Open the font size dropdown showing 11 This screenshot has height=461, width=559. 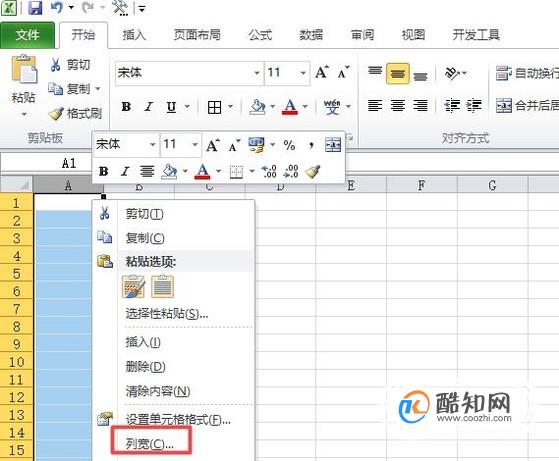(x=287, y=73)
